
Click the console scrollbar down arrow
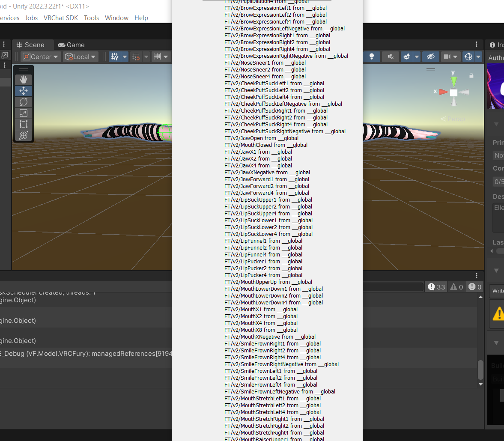[x=480, y=384]
